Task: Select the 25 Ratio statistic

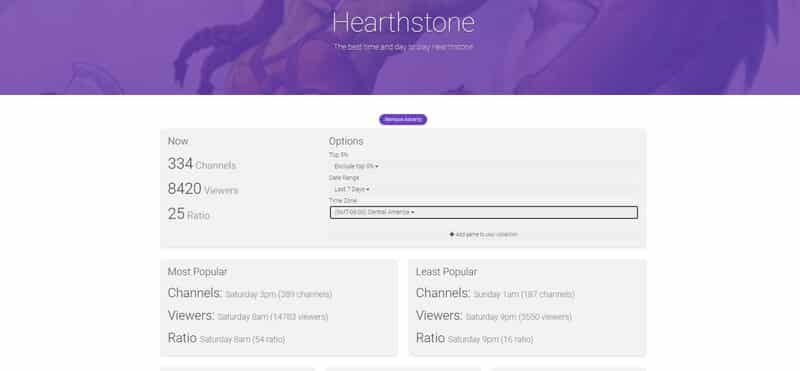Action: (x=188, y=214)
